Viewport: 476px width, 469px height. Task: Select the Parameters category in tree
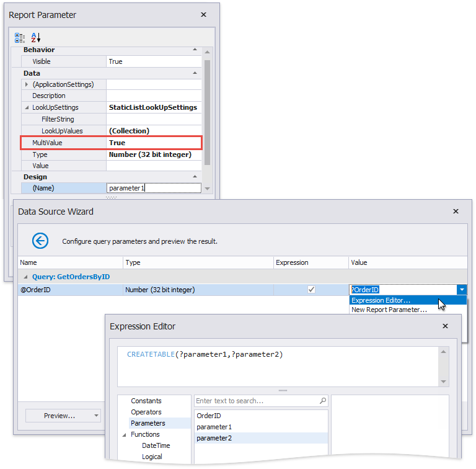point(148,423)
